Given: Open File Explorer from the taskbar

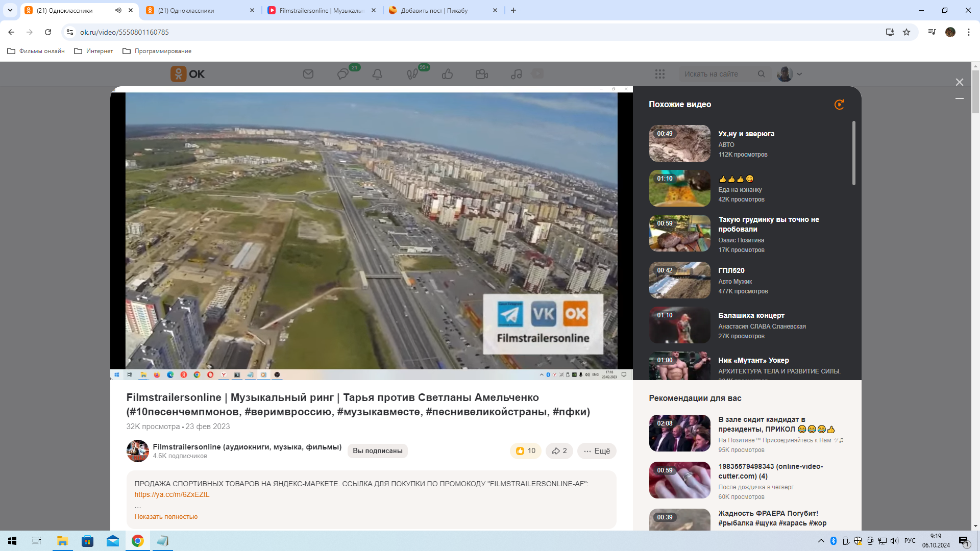Looking at the screenshot, I should point(62,541).
